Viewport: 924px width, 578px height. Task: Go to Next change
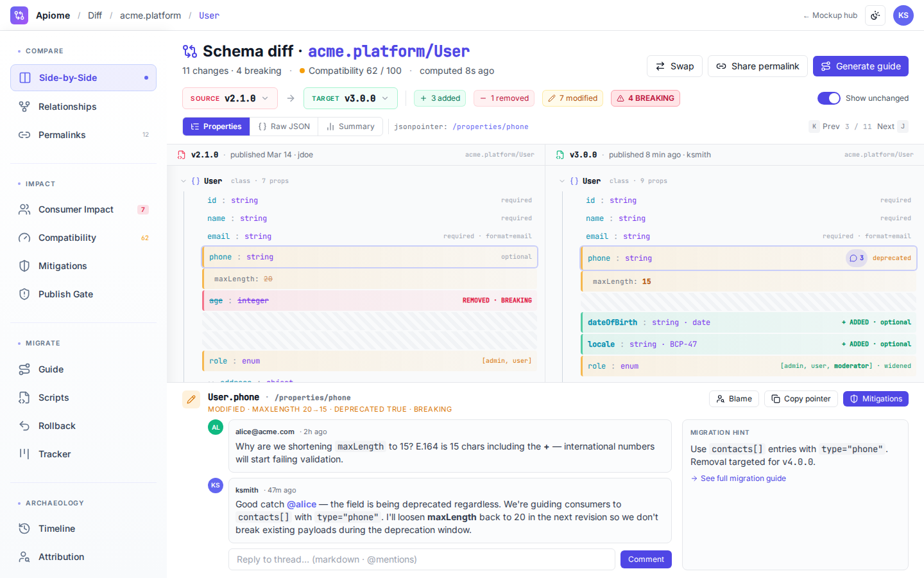point(893,127)
